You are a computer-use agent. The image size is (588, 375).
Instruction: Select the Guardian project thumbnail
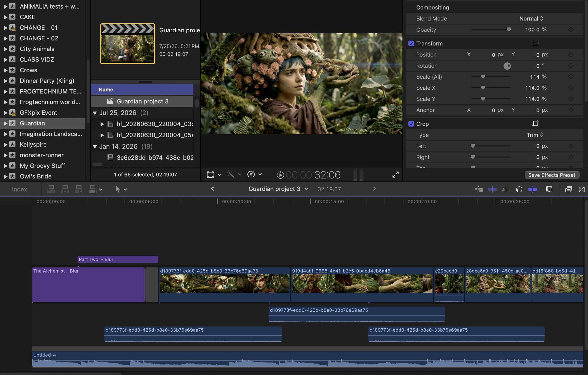(127, 44)
